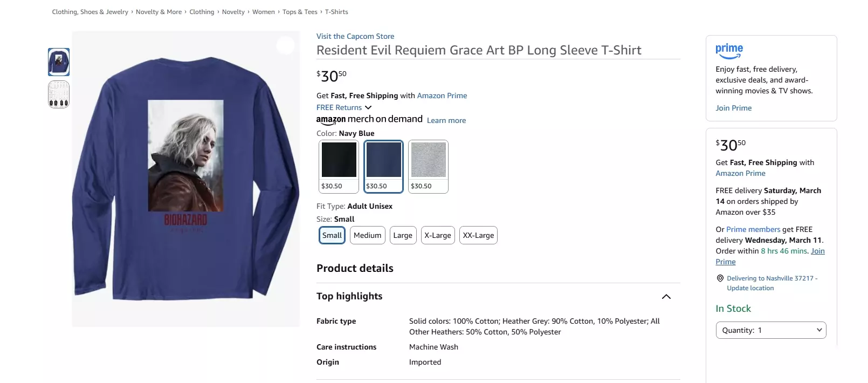The image size is (868, 383).
Task: Collapse the Top highlights section
Action: 666,297
